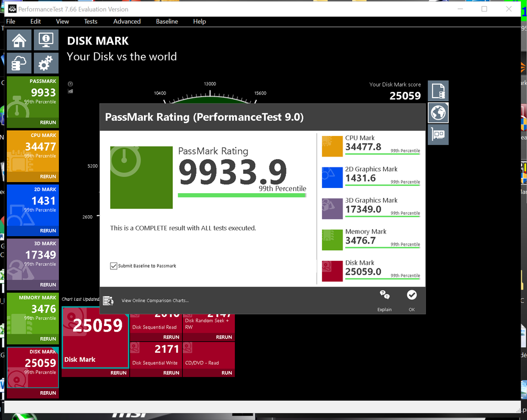This screenshot has width=527, height=420.
Task: Rerun the PassMark overall test
Action: [48, 122]
